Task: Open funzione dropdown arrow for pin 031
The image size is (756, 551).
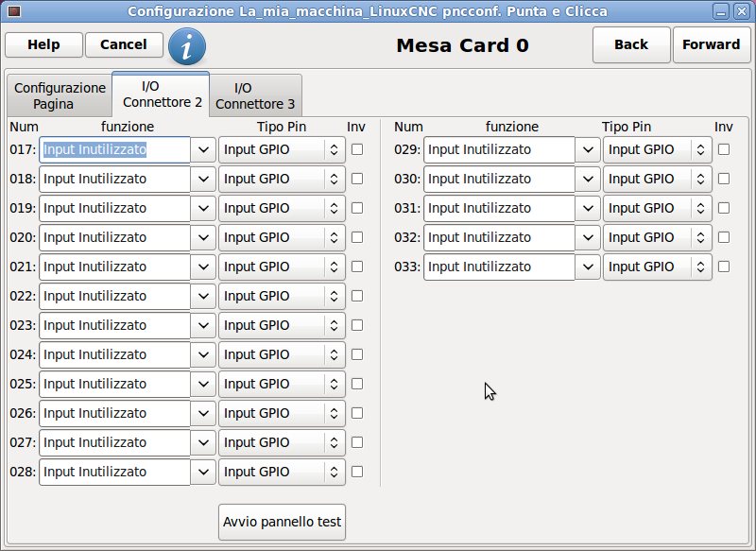Action: pyautogui.click(x=588, y=208)
